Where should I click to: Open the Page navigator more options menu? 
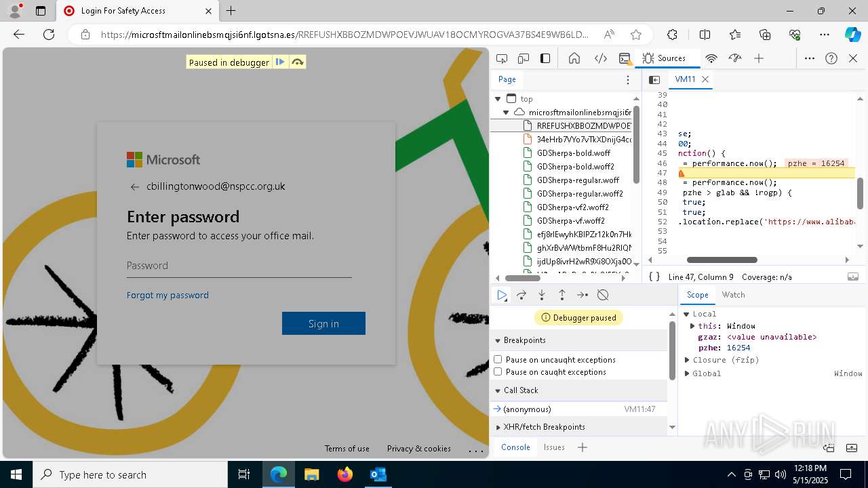[628, 79]
